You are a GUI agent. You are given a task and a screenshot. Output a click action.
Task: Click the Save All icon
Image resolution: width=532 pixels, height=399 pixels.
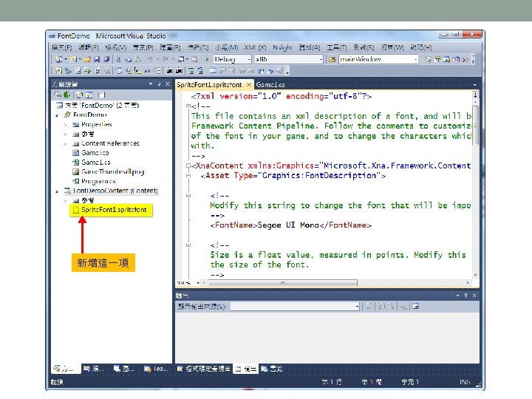(106, 59)
